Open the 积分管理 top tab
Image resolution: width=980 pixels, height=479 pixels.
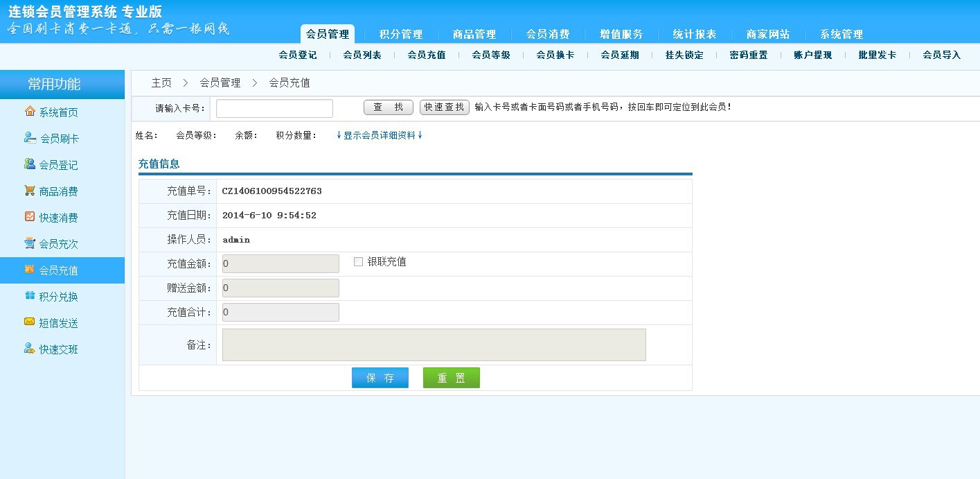click(401, 34)
